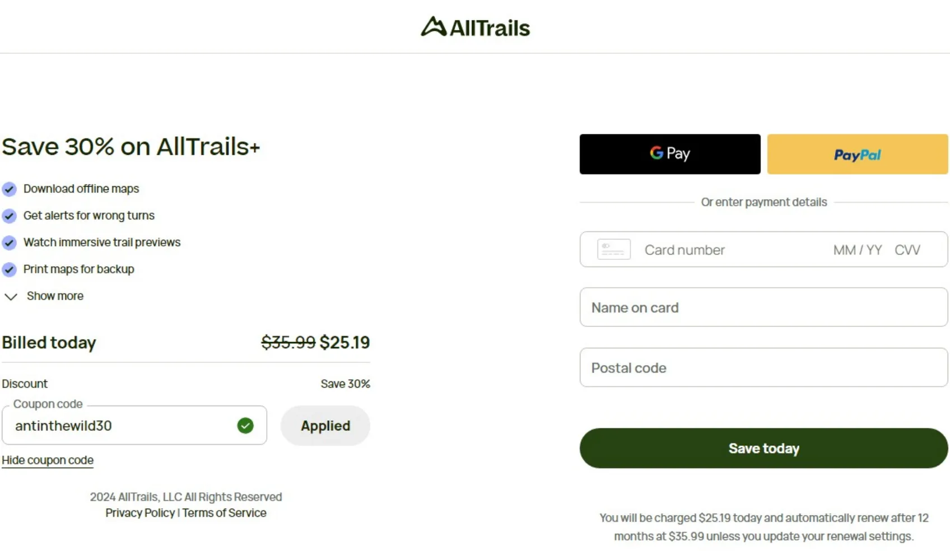
Task: Click the Watch immersive trail previews checkmark
Action: (x=10, y=243)
